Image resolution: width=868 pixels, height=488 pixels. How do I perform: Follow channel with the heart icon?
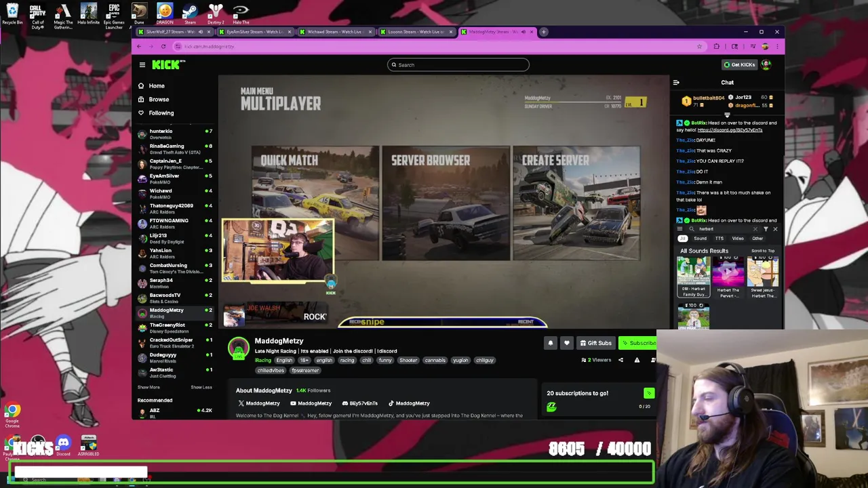(567, 343)
